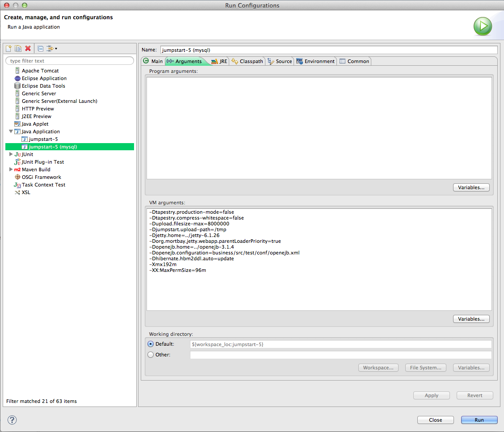
Task: Click the duplicate launch configuration icon
Action: [18, 48]
